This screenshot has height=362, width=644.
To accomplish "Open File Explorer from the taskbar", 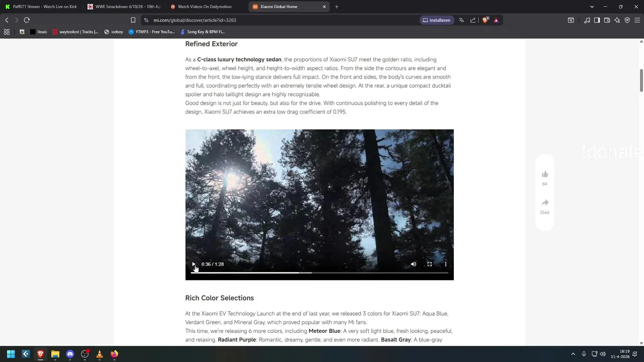I will click(55, 354).
